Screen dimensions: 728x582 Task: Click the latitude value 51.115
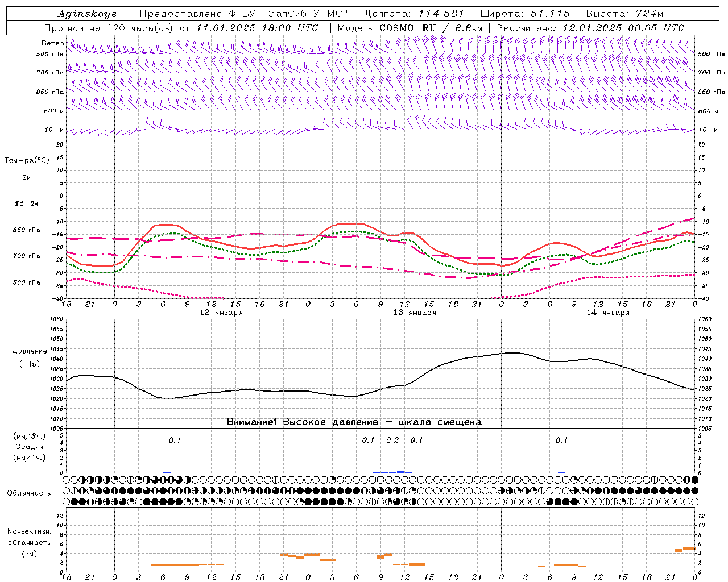pos(550,14)
